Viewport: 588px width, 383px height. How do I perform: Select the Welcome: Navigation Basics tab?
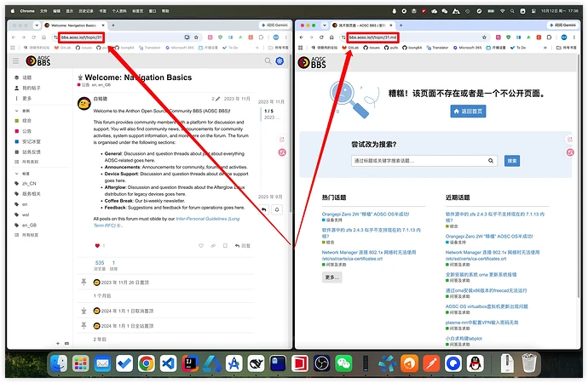(x=74, y=25)
